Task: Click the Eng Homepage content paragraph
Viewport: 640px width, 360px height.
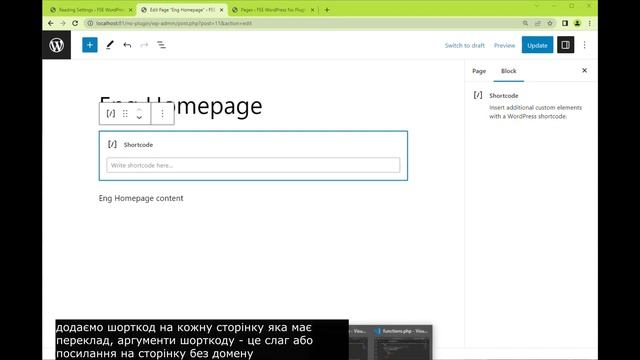Action: [x=141, y=198]
